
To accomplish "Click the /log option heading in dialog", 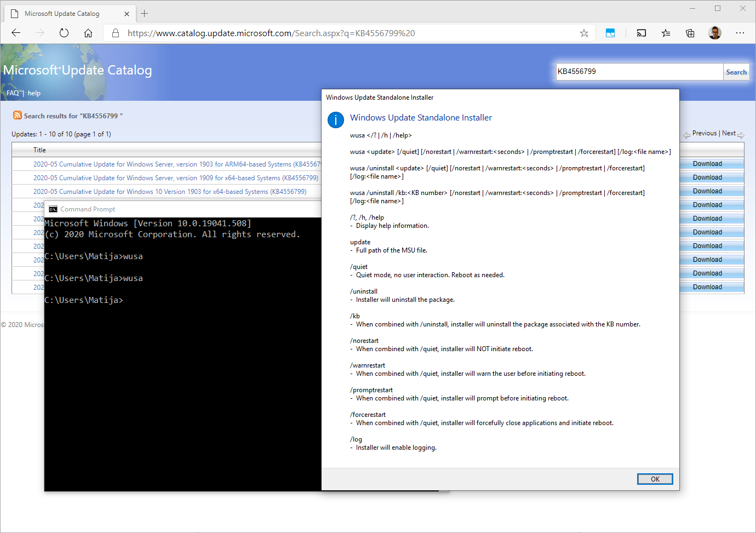I will pos(356,439).
